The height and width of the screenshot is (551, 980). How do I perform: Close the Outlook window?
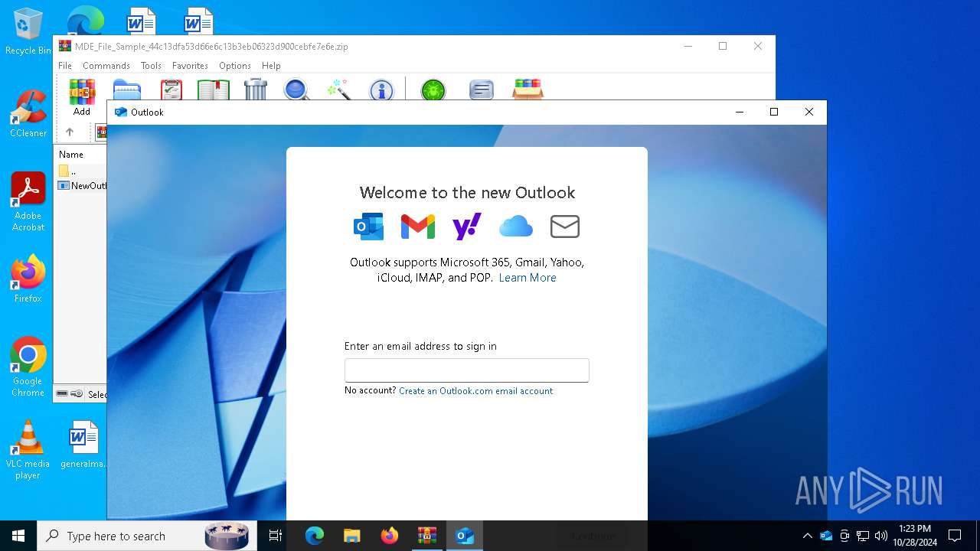coord(809,112)
